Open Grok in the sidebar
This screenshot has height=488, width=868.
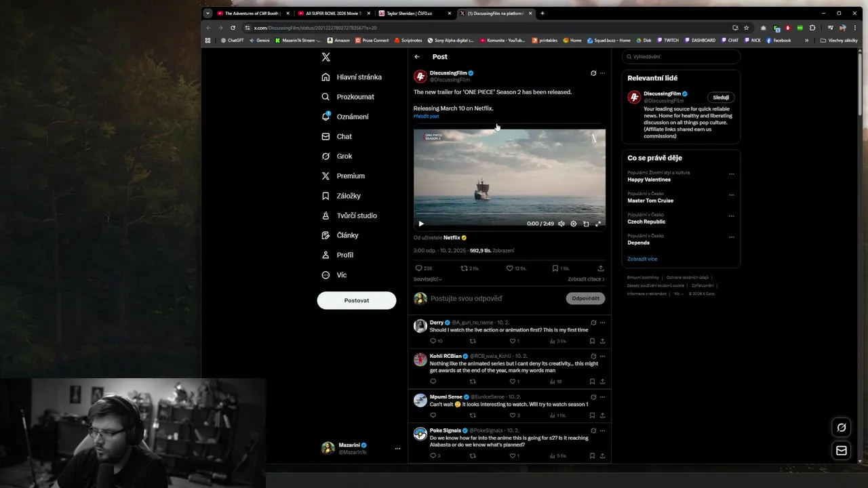(x=336, y=156)
